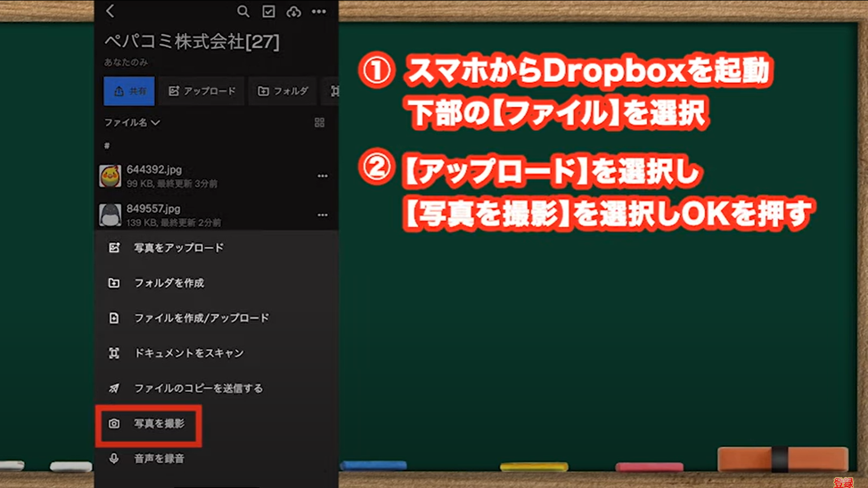Select the 849557.jpg file name

point(153,208)
